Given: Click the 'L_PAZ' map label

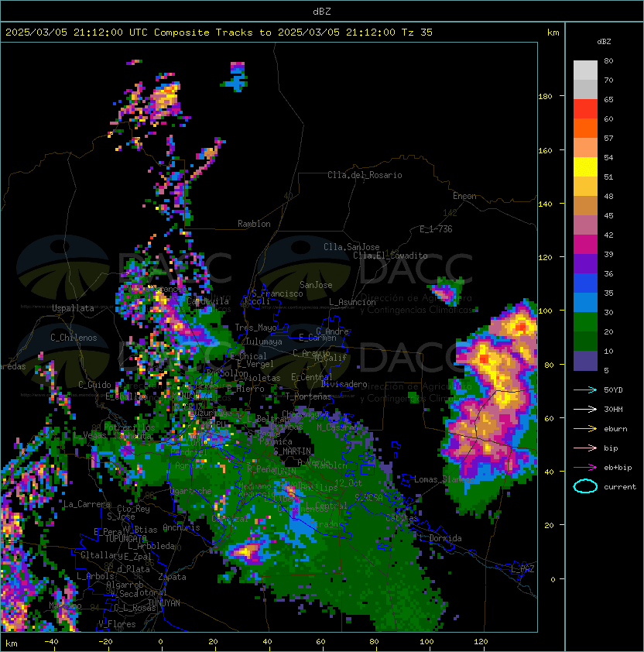Looking at the screenshot, I should (522, 569).
